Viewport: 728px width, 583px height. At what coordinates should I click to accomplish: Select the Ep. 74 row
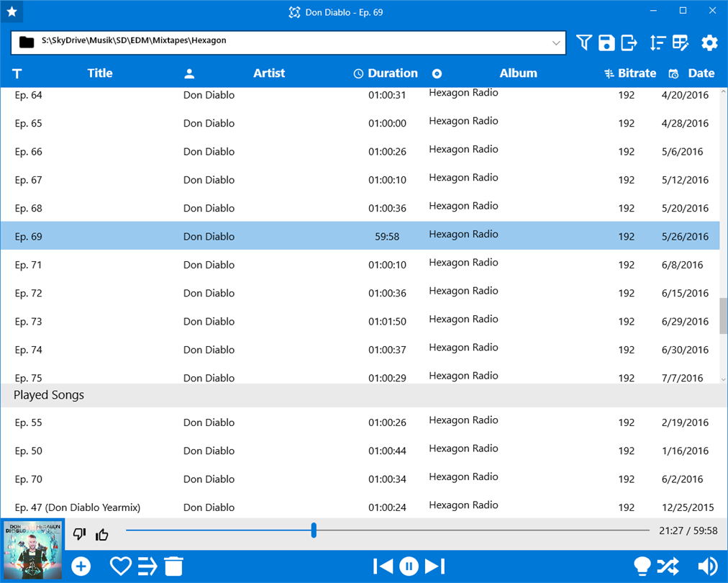[x=360, y=350]
